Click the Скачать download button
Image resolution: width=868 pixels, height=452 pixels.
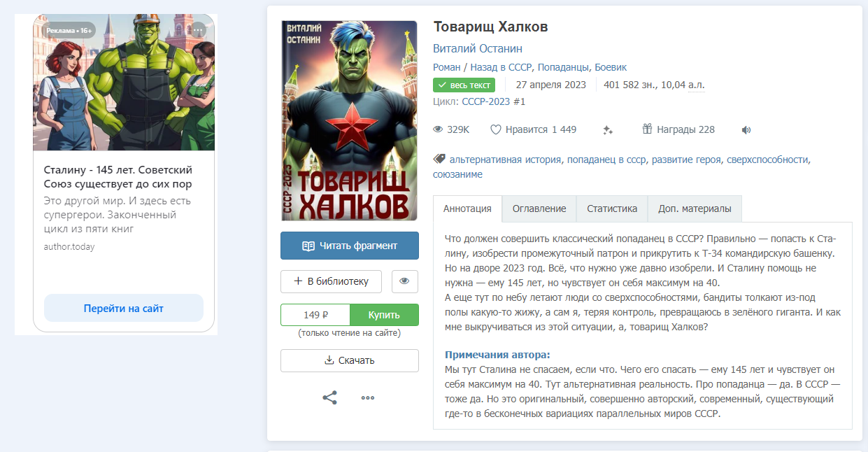tap(350, 360)
